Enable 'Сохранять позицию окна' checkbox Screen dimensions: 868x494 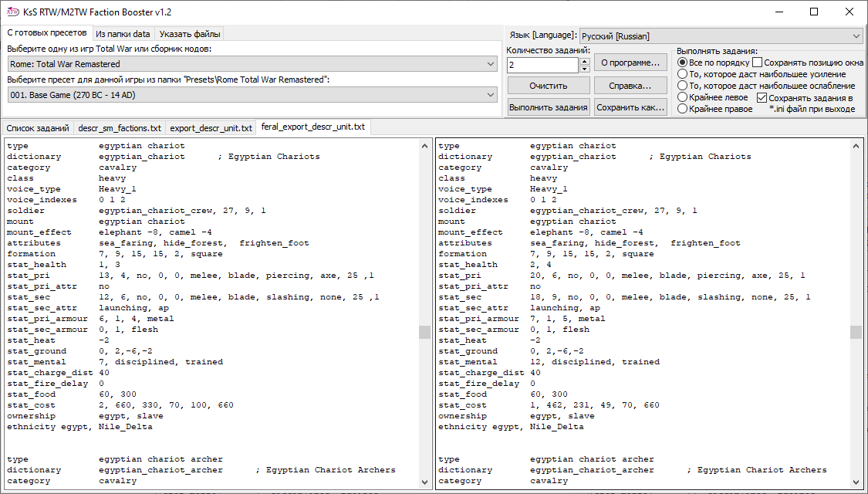(x=758, y=63)
